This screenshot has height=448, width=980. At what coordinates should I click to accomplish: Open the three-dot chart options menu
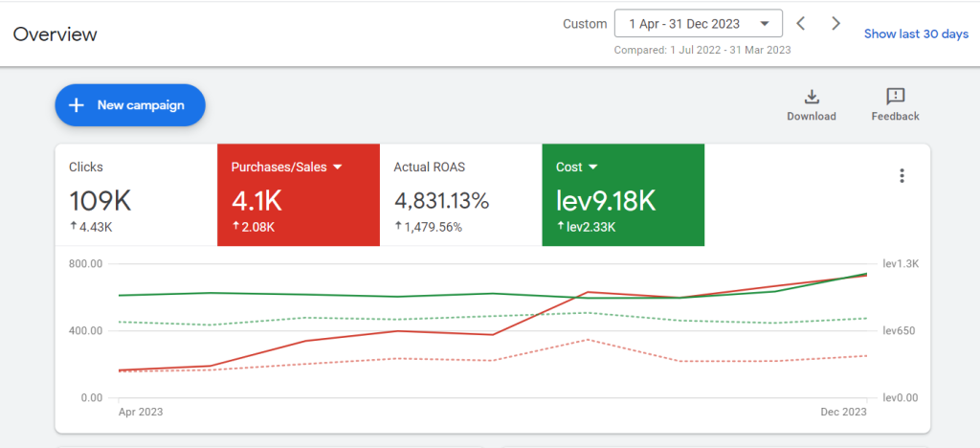(x=902, y=175)
